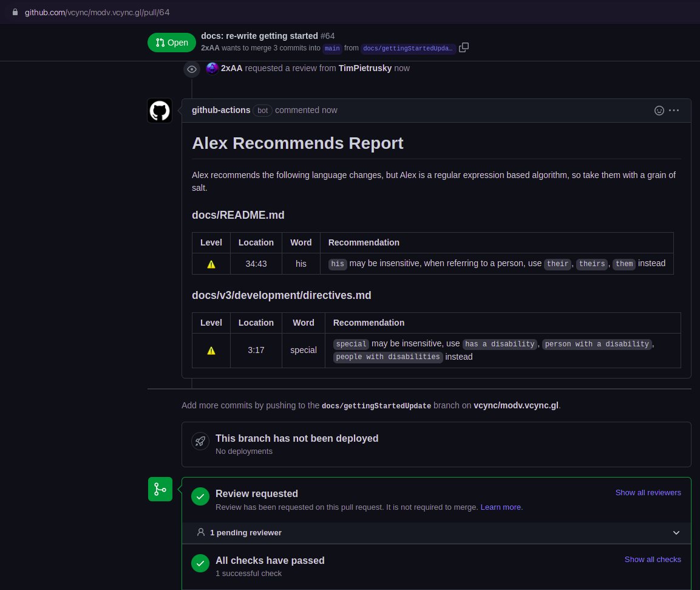Viewport: 700px width, 590px height.
Task: Click the docs/gettingStartedUpdate branch name text
Action: pyautogui.click(x=376, y=406)
